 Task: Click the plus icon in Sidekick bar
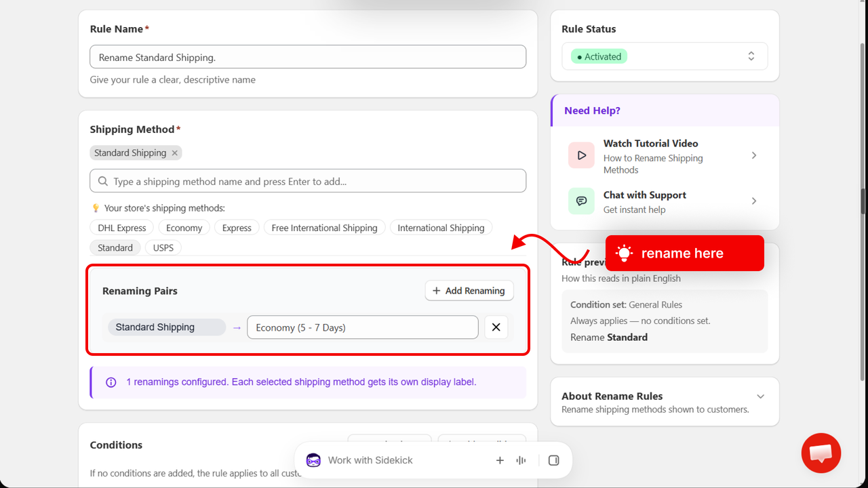pyautogui.click(x=500, y=460)
